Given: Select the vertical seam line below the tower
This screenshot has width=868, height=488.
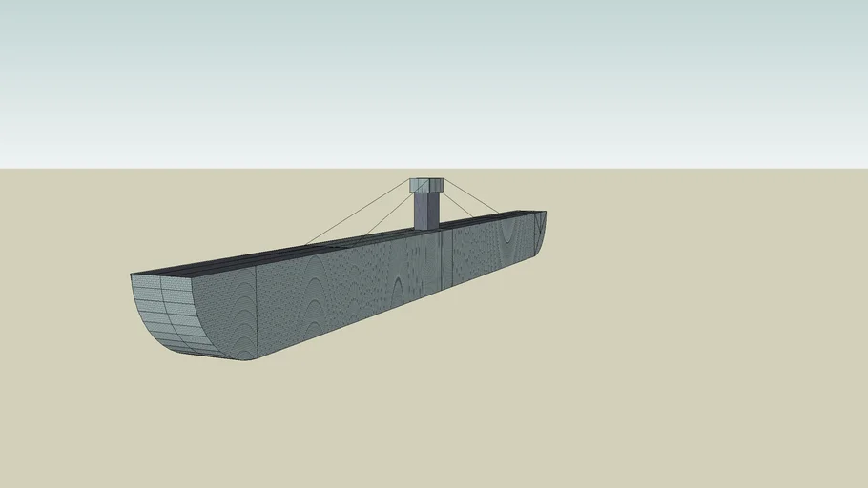Looking at the screenshot, I should [x=442, y=257].
